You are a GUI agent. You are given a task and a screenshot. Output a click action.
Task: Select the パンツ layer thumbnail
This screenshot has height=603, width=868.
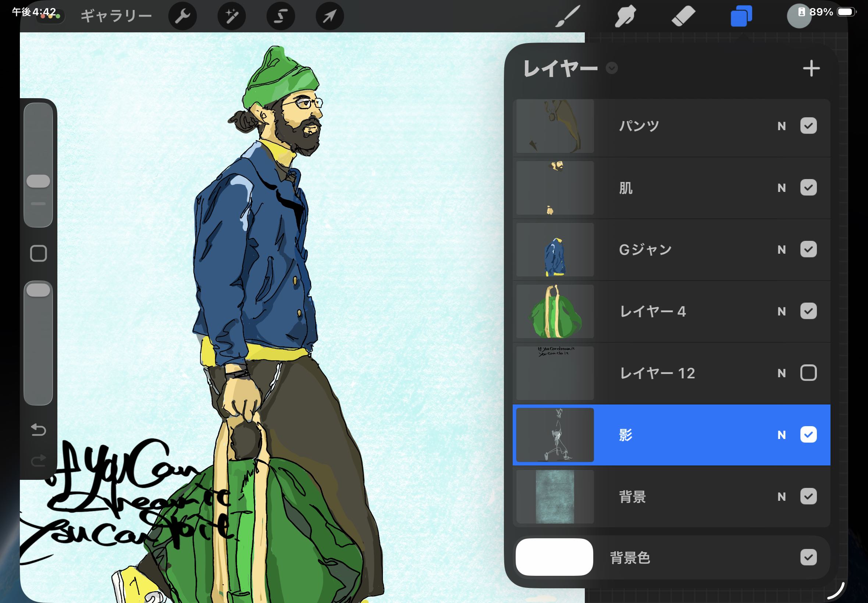point(555,126)
